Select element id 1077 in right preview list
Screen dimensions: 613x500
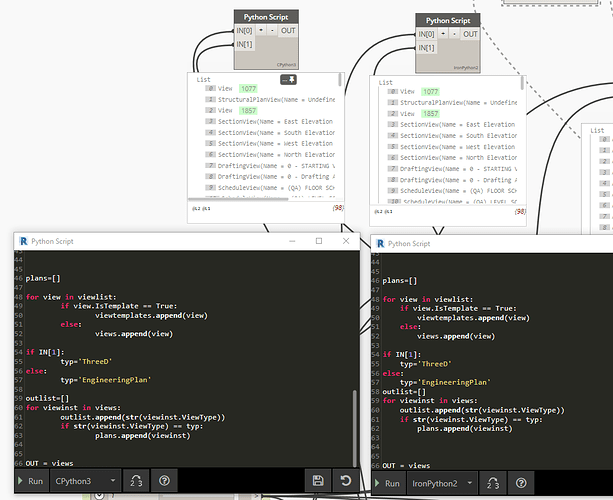click(x=430, y=92)
